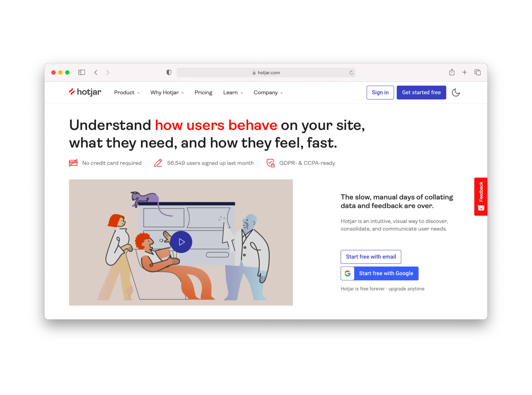The height and width of the screenshot is (395, 532).
Task: Click the Sign in button
Action: (x=380, y=92)
